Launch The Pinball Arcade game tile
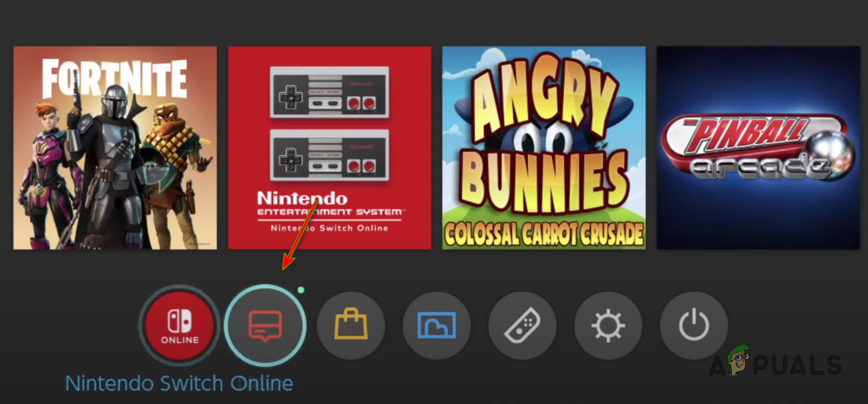The width and height of the screenshot is (868, 404). pyautogui.click(x=759, y=148)
